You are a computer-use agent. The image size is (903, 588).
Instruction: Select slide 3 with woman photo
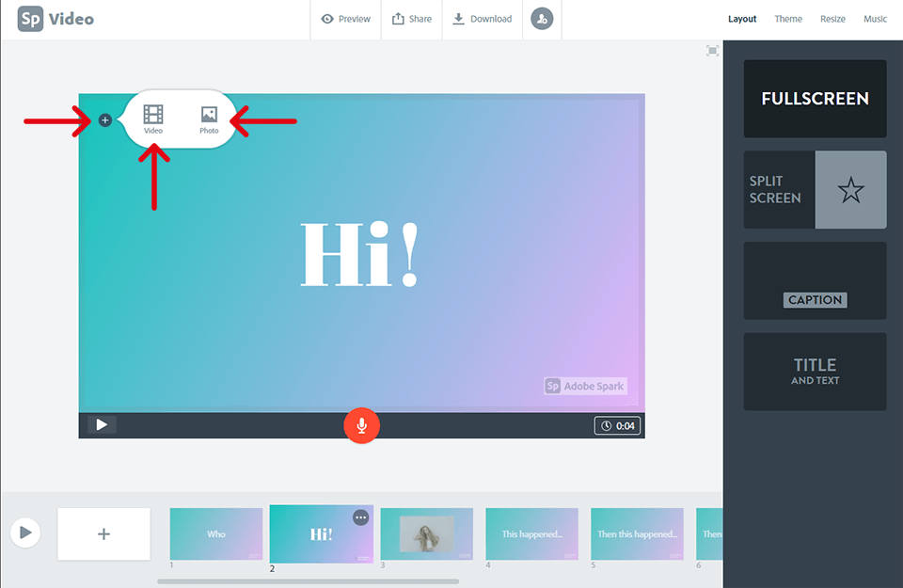coord(427,533)
